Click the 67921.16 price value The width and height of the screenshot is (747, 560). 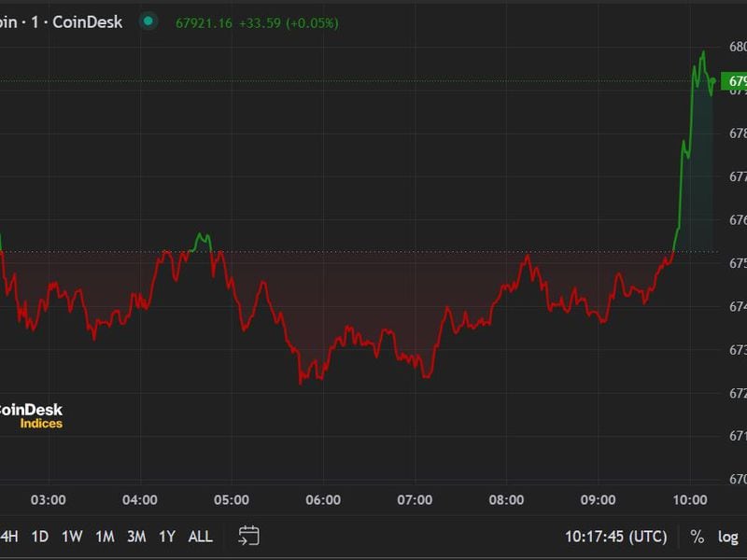coord(204,22)
